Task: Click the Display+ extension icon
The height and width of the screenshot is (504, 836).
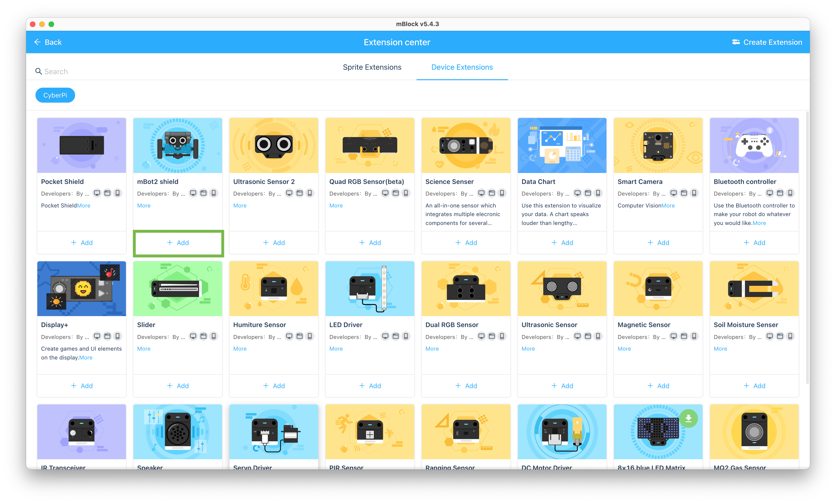Action: pyautogui.click(x=82, y=288)
